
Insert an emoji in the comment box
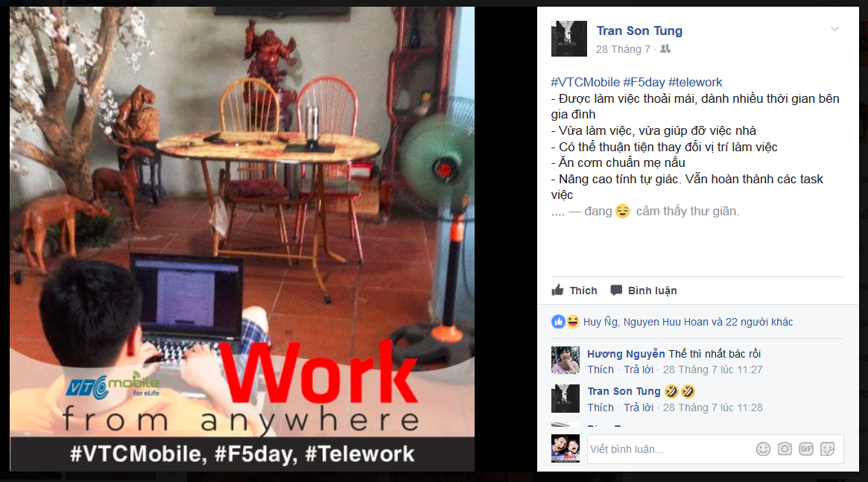tap(764, 448)
